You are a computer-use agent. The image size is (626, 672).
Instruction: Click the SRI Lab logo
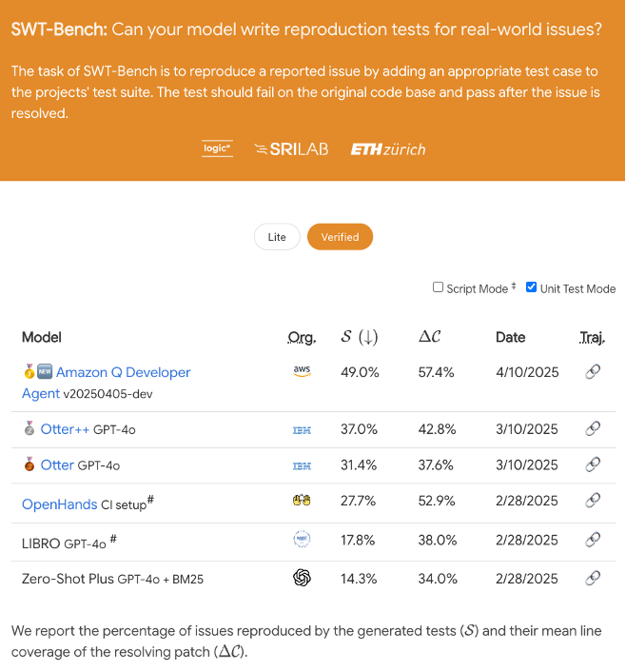coord(292,149)
